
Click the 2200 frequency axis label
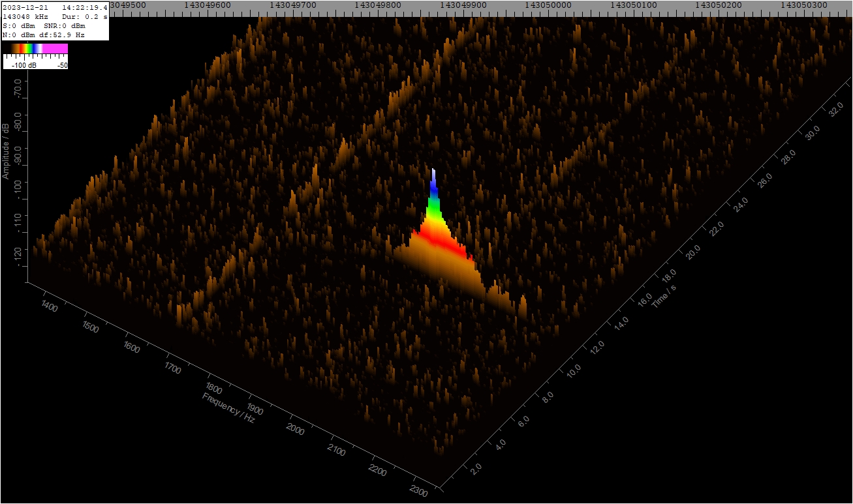coord(377,471)
